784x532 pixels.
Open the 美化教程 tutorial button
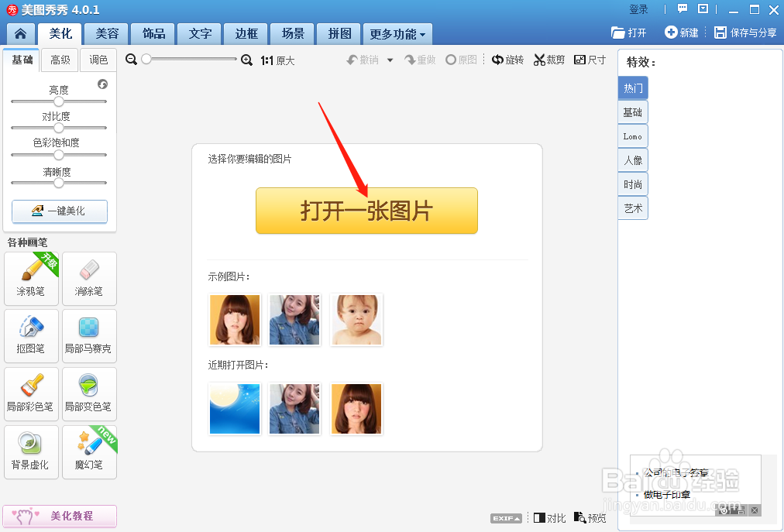60,516
